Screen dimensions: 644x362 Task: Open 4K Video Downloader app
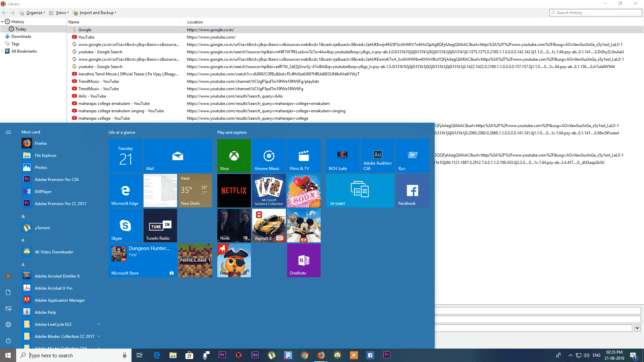click(60, 252)
